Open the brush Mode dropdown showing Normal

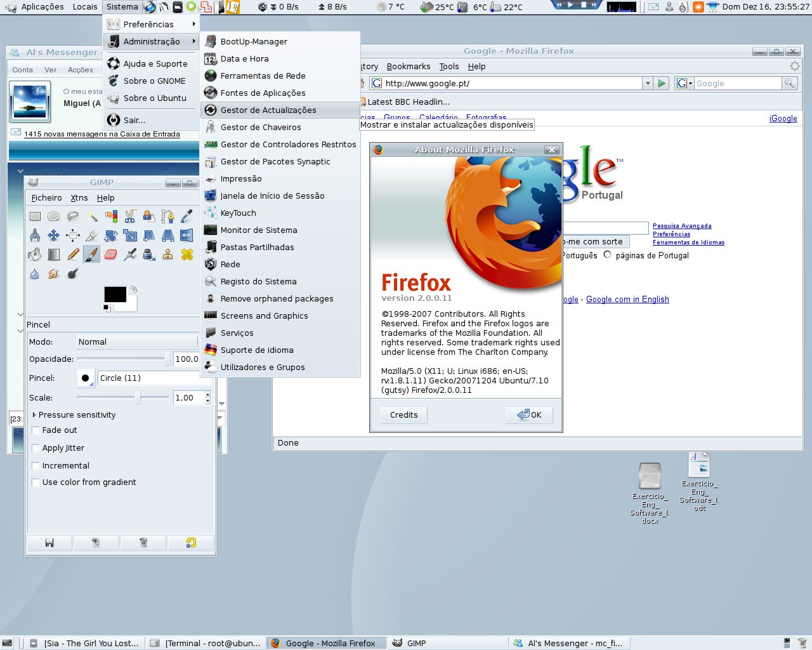[138, 342]
